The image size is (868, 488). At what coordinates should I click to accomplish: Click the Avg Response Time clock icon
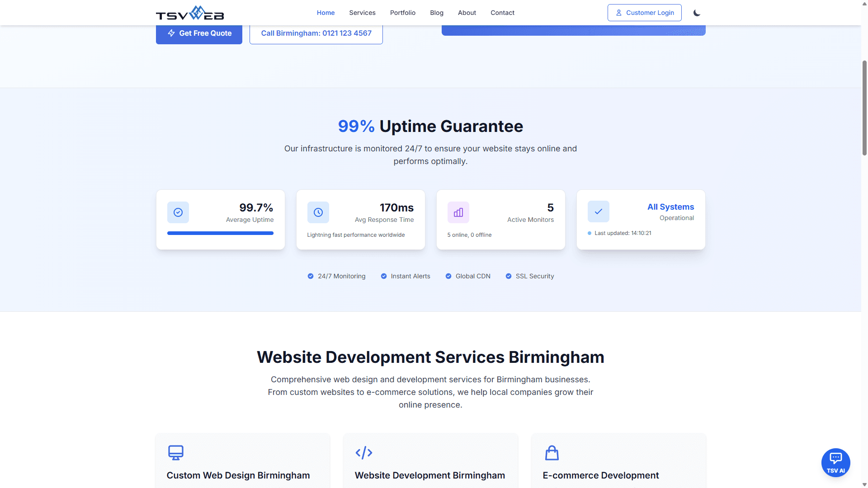point(318,212)
